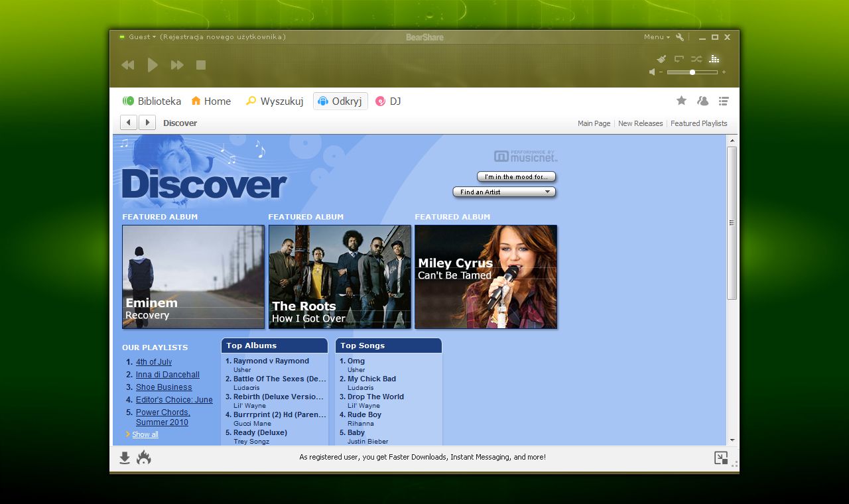The height and width of the screenshot is (504, 849).
Task: Start playback with the Play button
Action: (153, 65)
